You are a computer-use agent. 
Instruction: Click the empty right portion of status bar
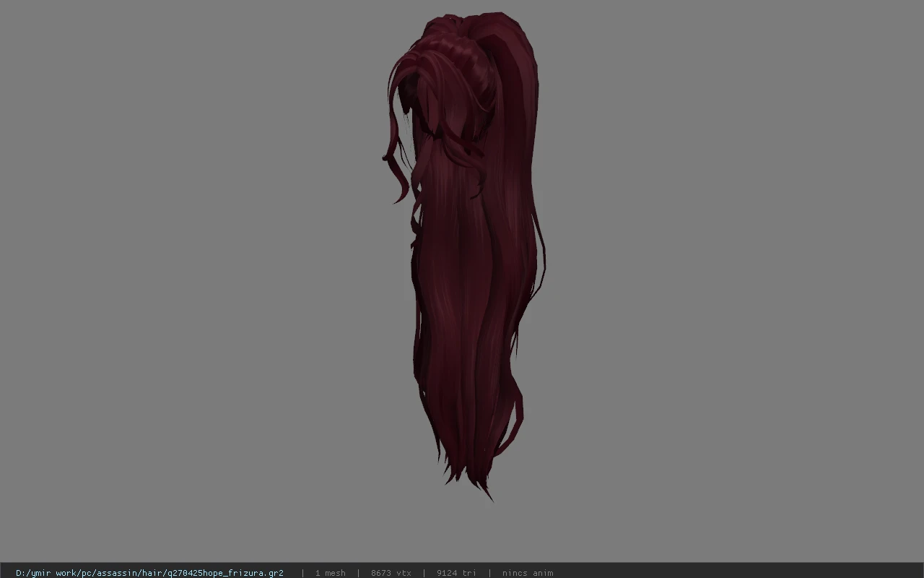(x=736, y=573)
